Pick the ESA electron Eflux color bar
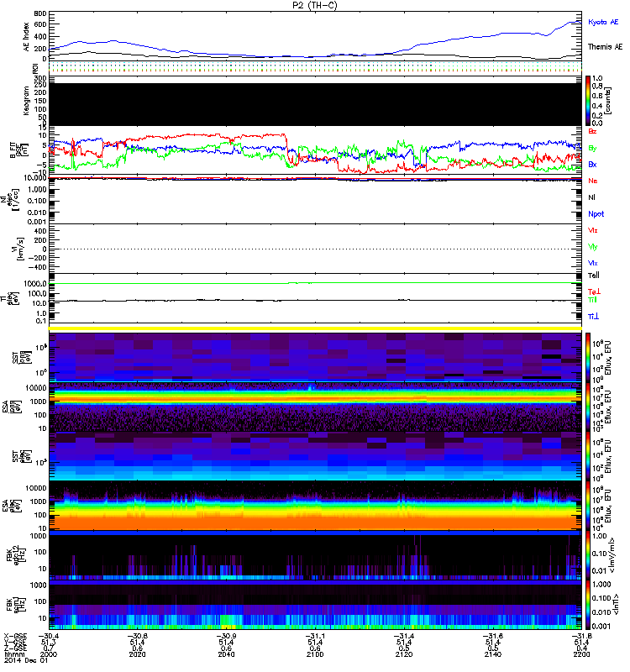This screenshot has height=672, width=630. click(x=588, y=507)
